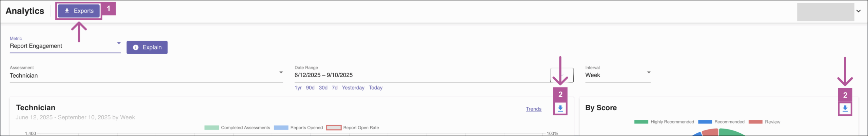
Task: Select the 7d date shortcut
Action: pyautogui.click(x=335, y=88)
